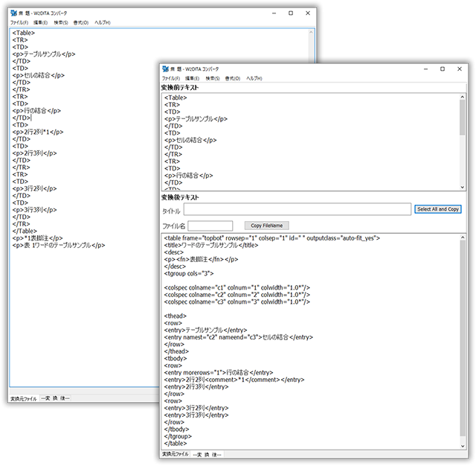Click </tgroup> line in output

point(178,436)
